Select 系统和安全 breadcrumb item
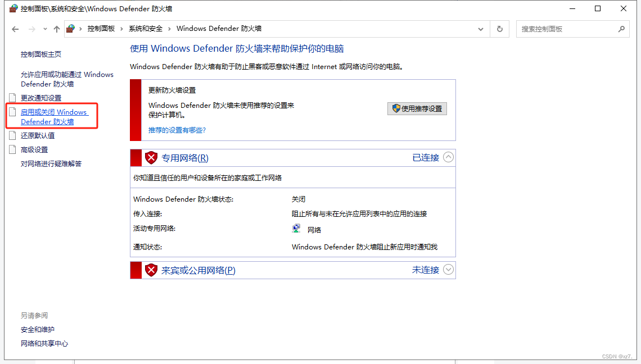Viewport: 641px width, 364px height. (x=146, y=29)
